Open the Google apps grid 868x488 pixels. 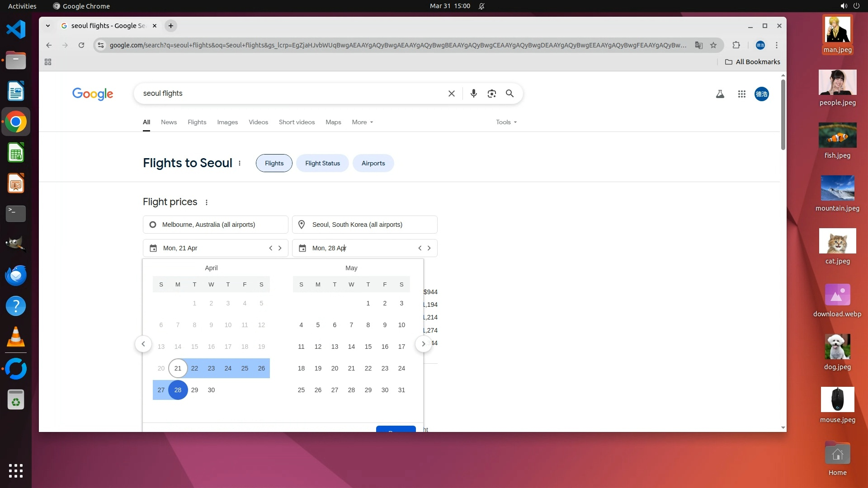coord(741,94)
